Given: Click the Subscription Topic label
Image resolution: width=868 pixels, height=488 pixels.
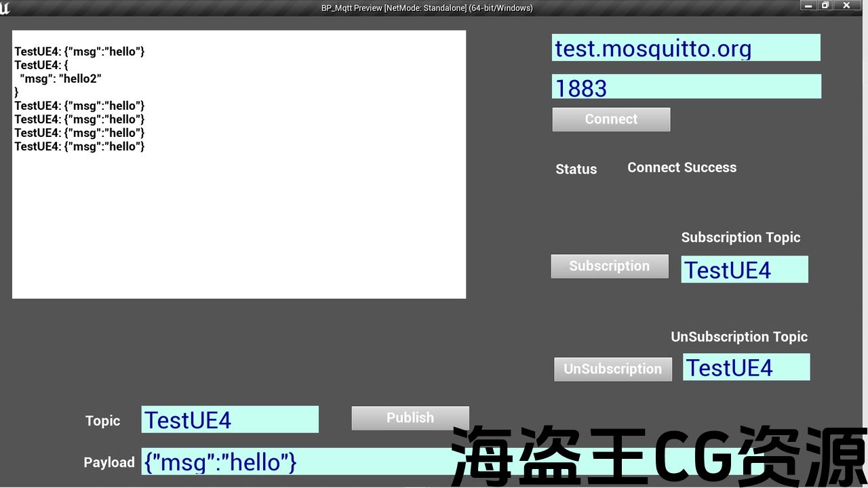Looking at the screenshot, I should 741,238.
